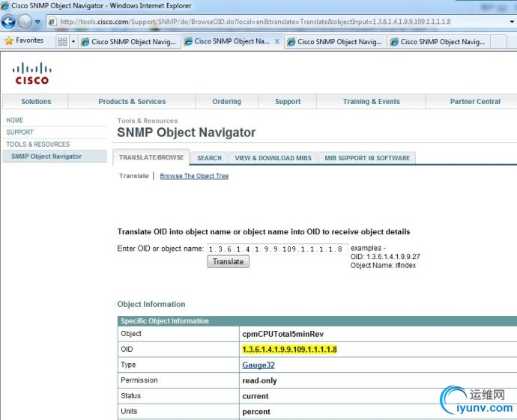This screenshot has height=420, width=517.
Task: Open a new blank browser tab
Action: tap(498, 42)
